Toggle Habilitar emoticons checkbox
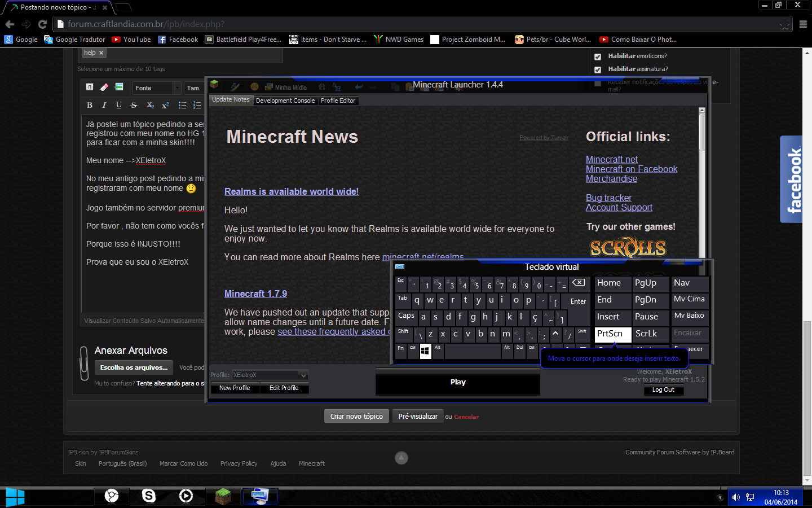812x508 pixels. 598,56
